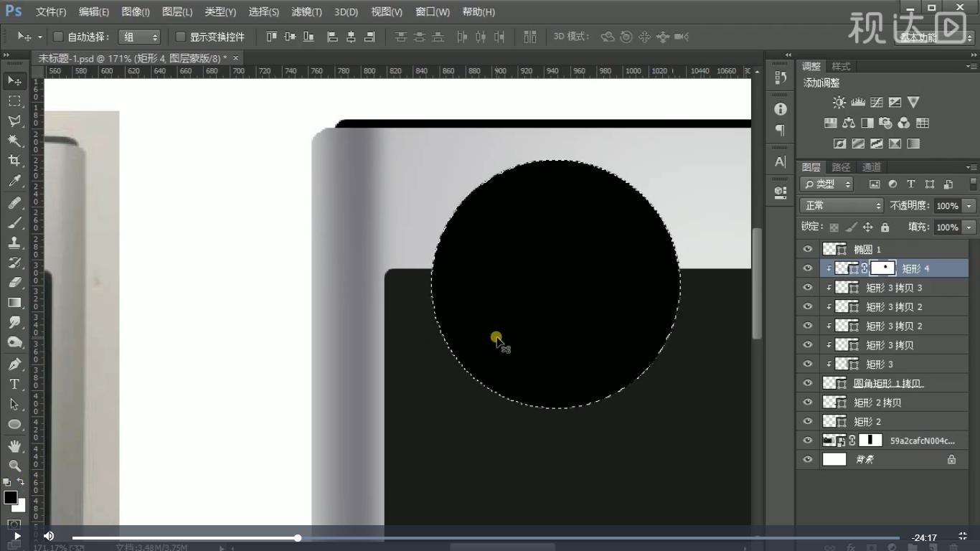Select the Healing Brush tool
The width and height of the screenshot is (980, 551).
pos(14,204)
